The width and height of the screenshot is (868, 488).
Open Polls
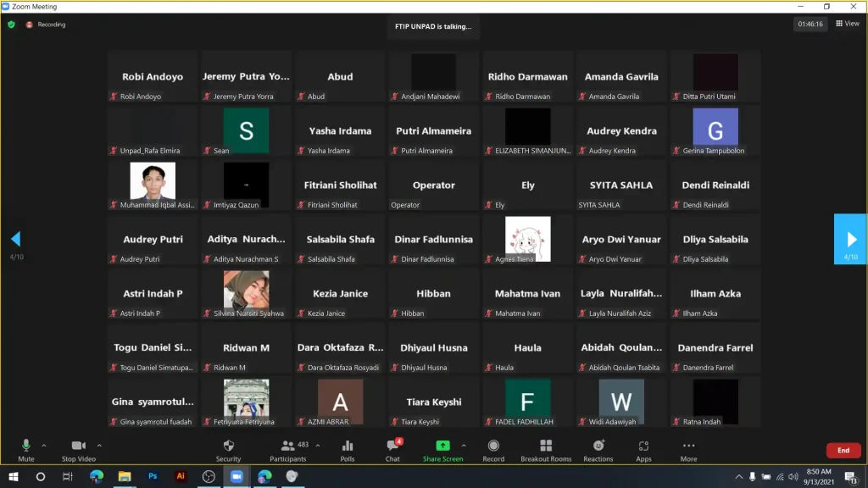pos(347,451)
